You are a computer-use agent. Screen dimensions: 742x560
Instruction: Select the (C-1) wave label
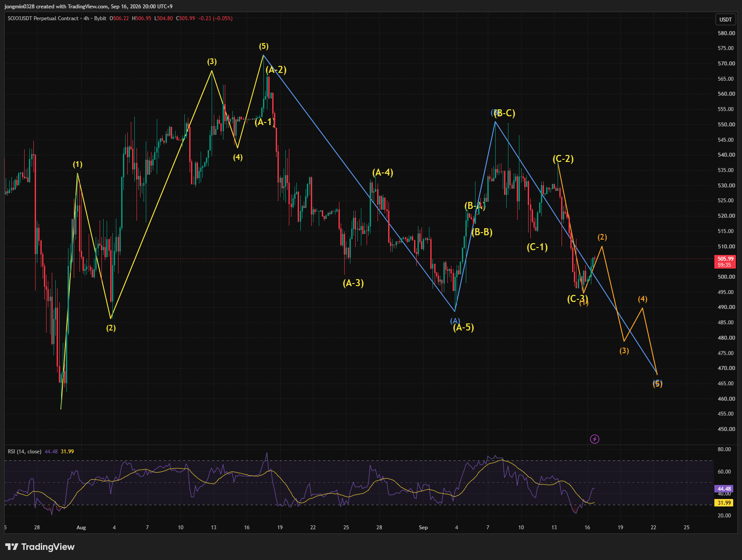537,247
